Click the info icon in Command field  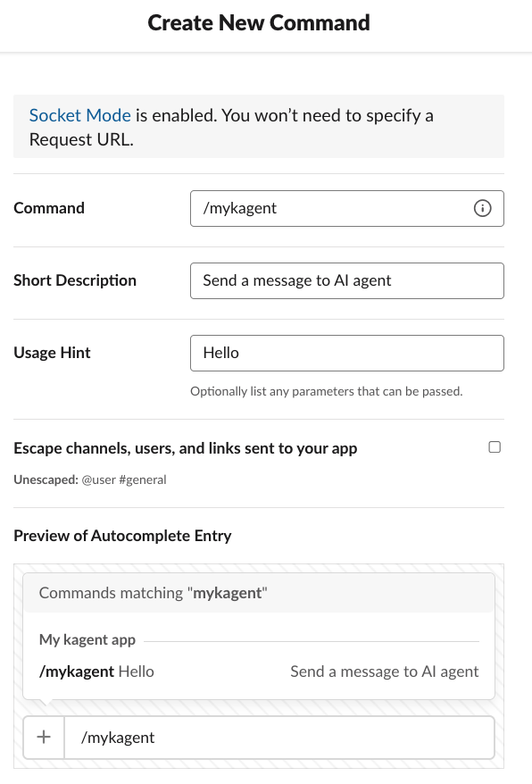(x=482, y=208)
